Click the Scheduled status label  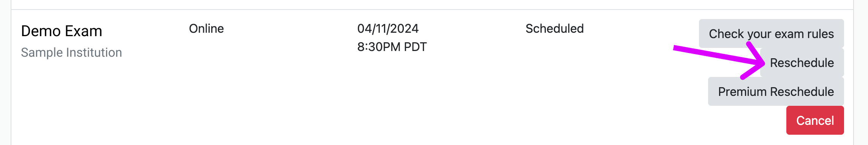click(555, 29)
